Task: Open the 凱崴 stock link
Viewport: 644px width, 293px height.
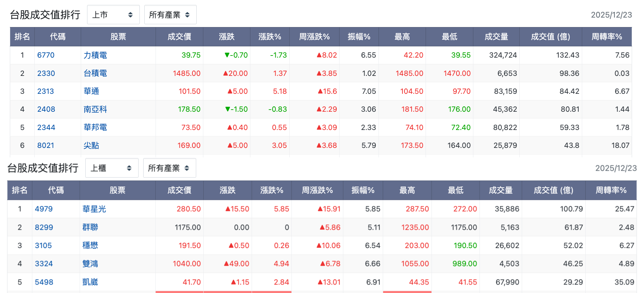Action: (x=90, y=282)
